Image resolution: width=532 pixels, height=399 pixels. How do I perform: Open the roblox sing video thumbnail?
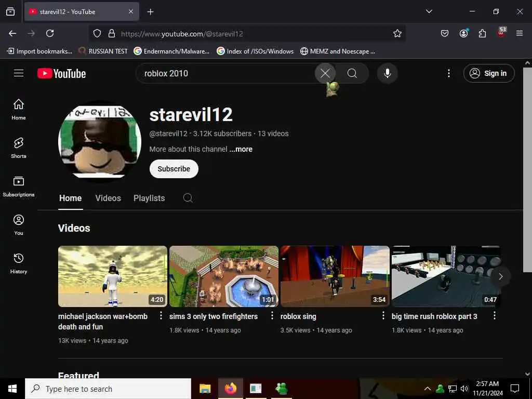click(x=335, y=276)
